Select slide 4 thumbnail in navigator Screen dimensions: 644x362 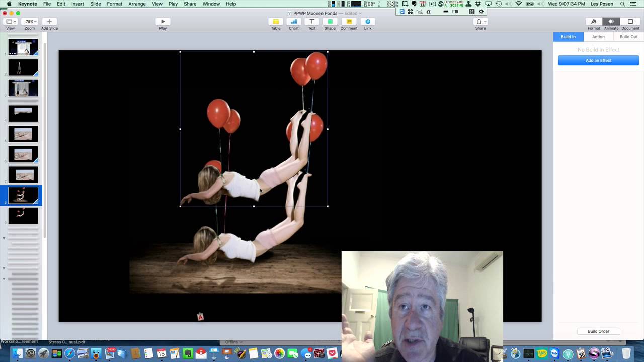[23, 113]
